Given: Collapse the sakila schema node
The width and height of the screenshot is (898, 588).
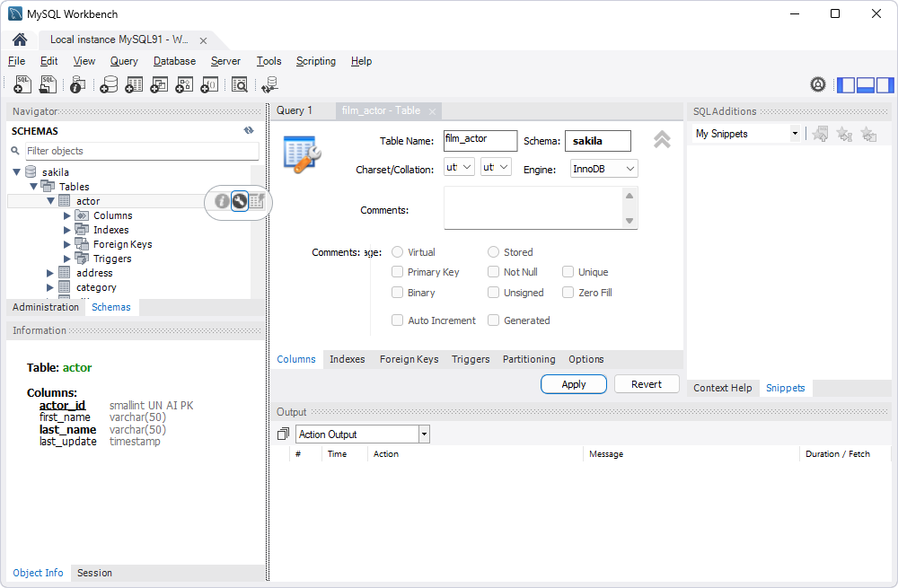Looking at the screenshot, I should (x=16, y=171).
